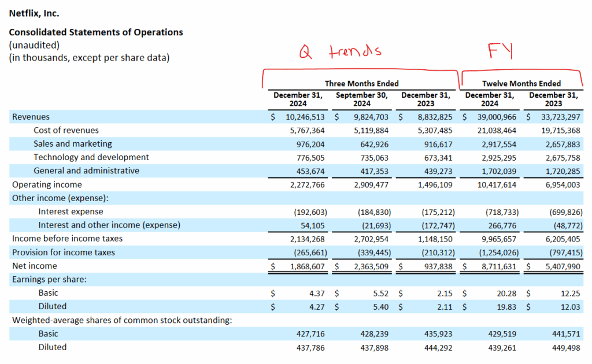Click the income tax provision value (1,254,026)
592x364 pixels.
[x=499, y=252]
